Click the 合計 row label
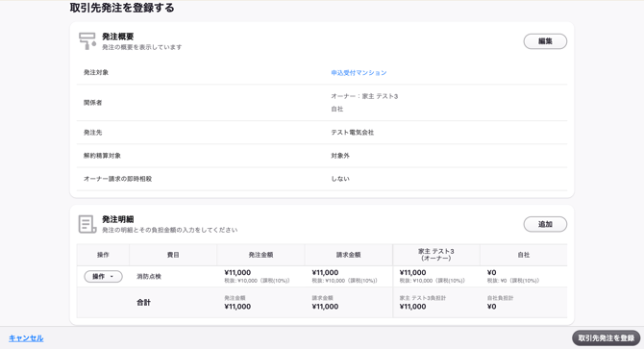The height and width of the screenshot is (349, 644). (x=143, y=303)
